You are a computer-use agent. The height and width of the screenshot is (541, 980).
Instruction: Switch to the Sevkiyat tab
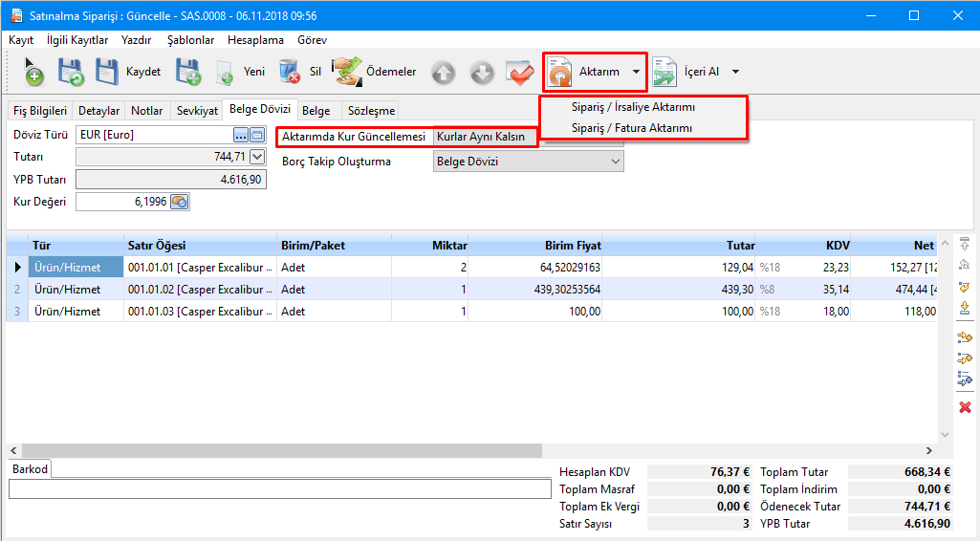coord(197,111)
